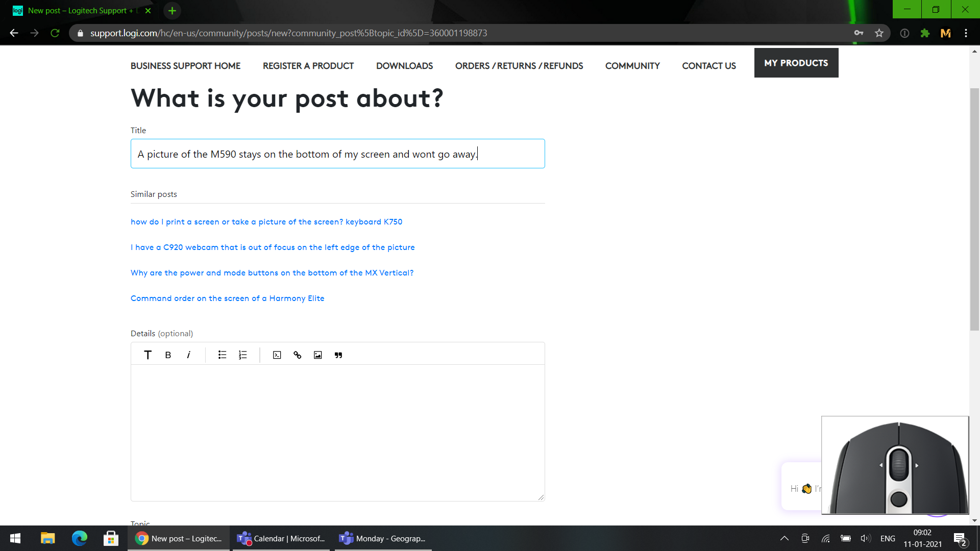
Task: Navigate to Community
Action: tap(632, 66)
